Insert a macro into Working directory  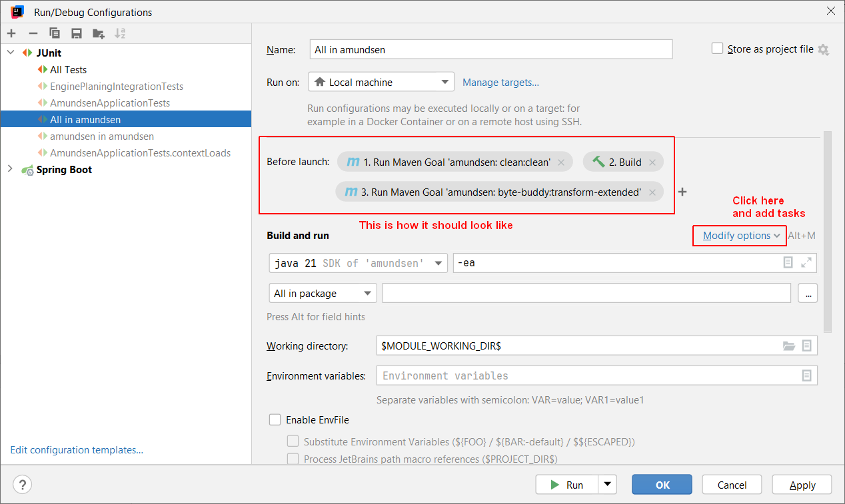click(x=807, y=346)
